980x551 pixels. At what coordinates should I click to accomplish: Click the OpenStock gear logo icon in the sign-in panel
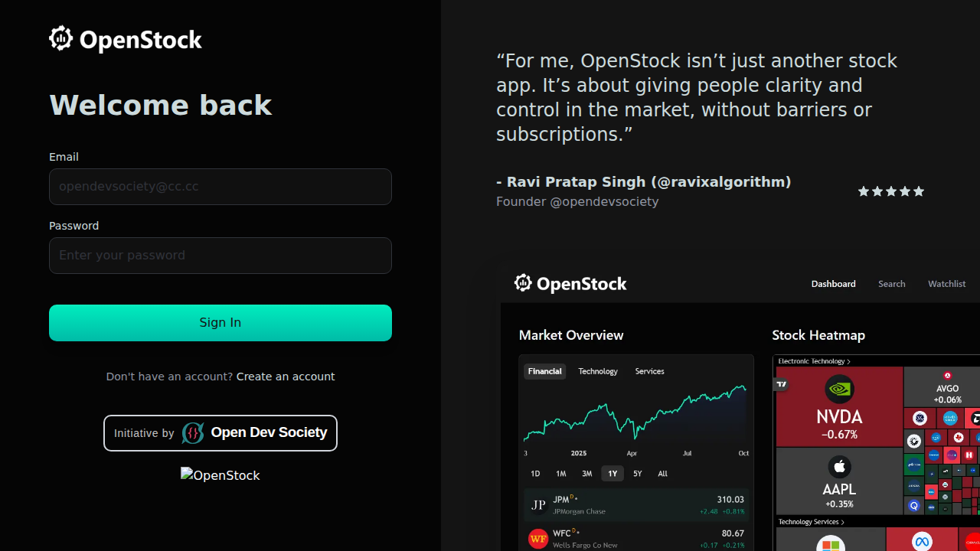(x=60, y=38)
